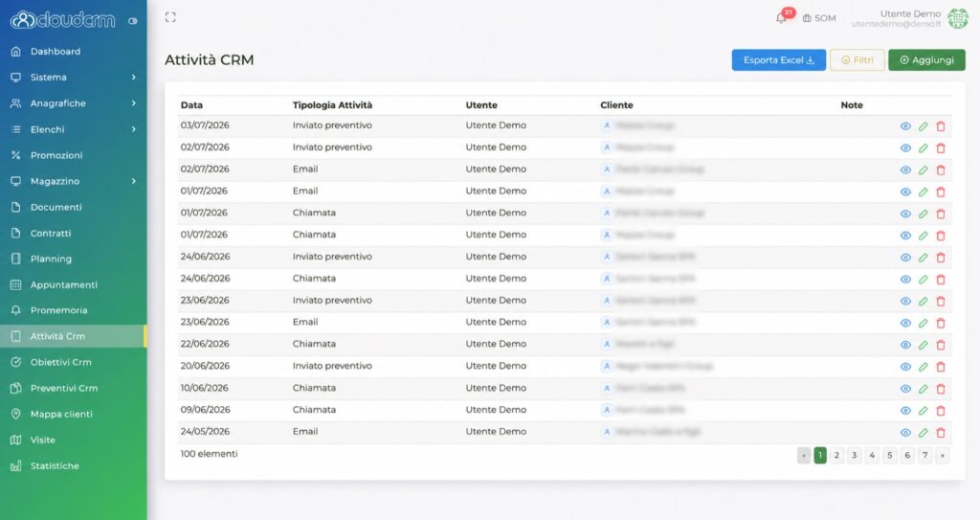Open the notifications bell icon
This screenshot has height=520, width=980.
[x=781, y=18]
